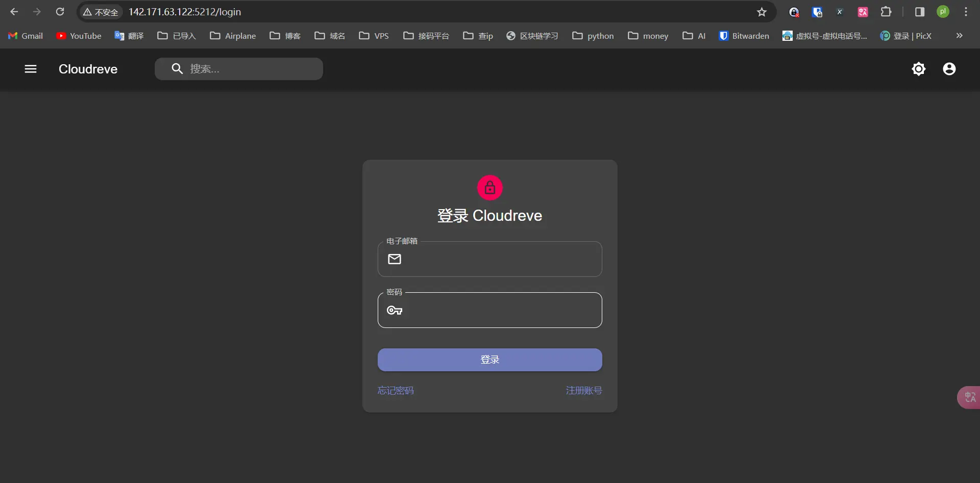Screen dimensions: 980x483
Task: Open the Bitwarden bookmark
Action: point(744,36)
